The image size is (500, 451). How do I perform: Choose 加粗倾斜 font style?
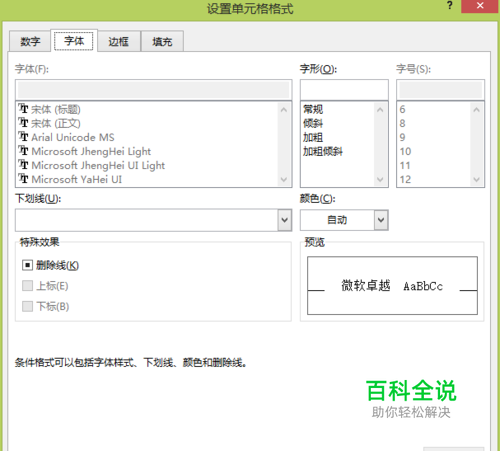323,151
